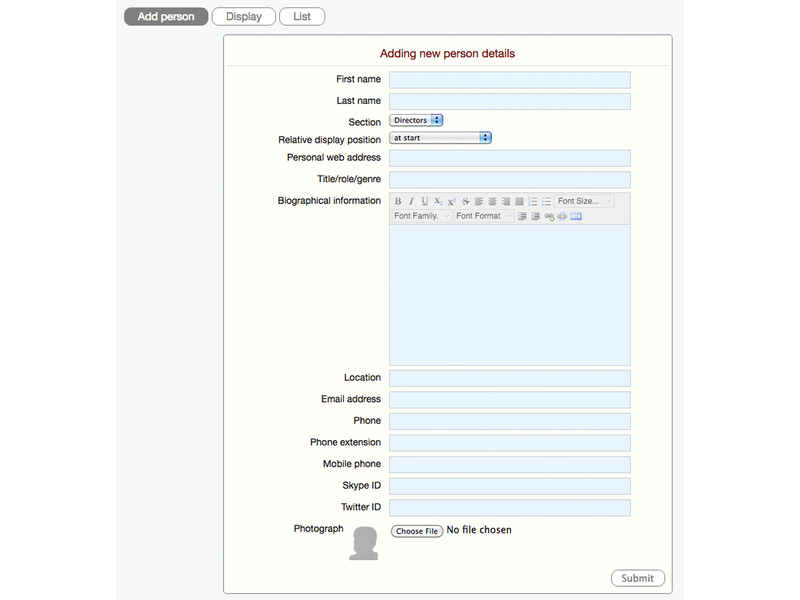Toggle bold formatting in biography editor
This screenshot has width=800, height=600.
[398, 202]
